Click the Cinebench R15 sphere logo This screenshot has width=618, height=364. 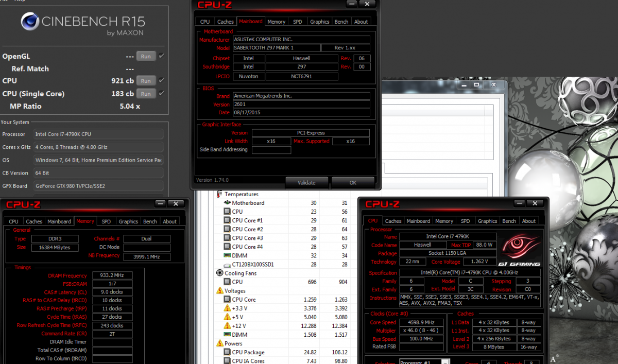(30, 21)
